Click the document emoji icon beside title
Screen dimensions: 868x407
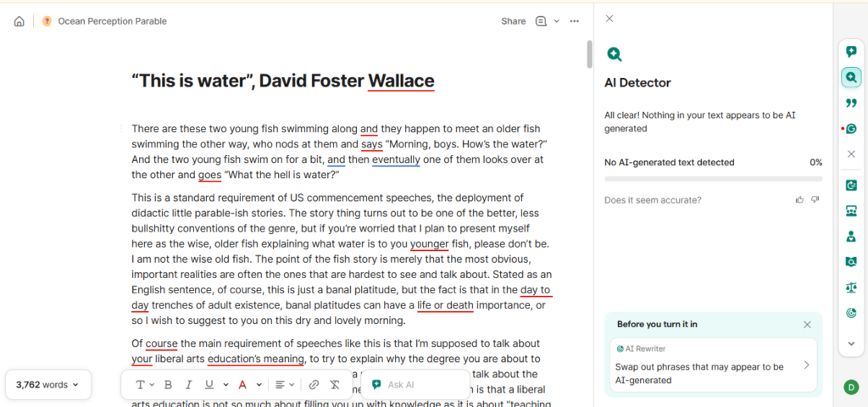coord(47,21)
